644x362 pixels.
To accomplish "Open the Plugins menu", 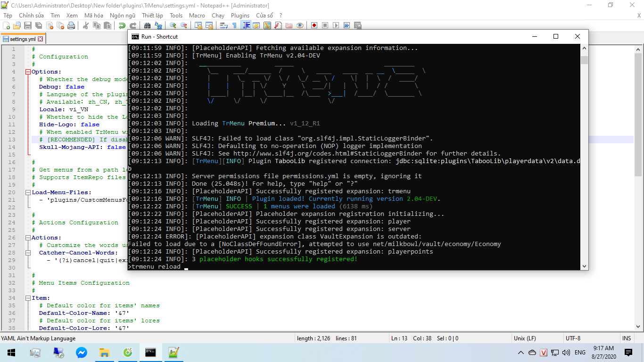I will 240,16.
